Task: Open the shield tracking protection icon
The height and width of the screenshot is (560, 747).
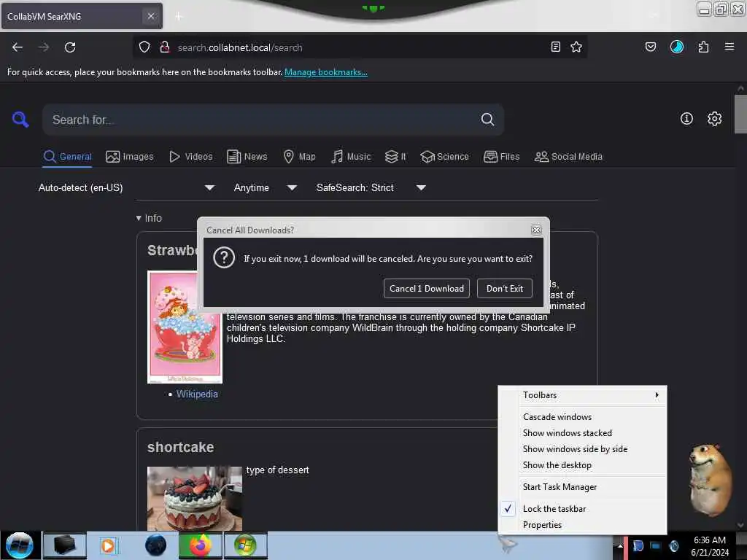Action: tap(144, 47)
